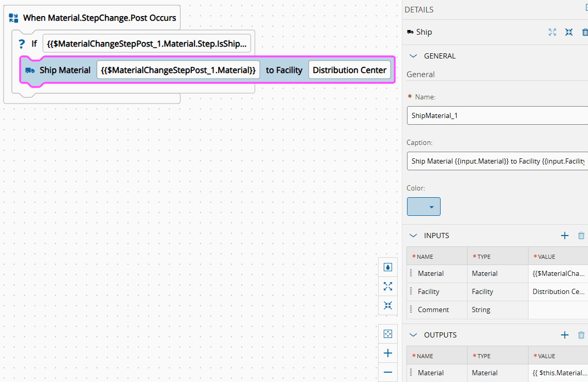Toggle canvas color mode droplet icon
The height and width of the screenshot is (382, 588).
pyautogui.click(x=388, y=267)
